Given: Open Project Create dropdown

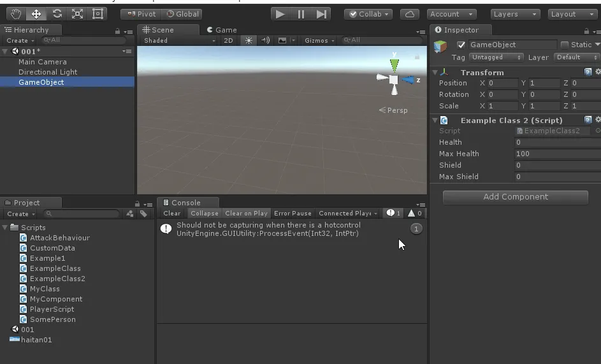Looking at the screenshot, I should click(x=21, y=214).
